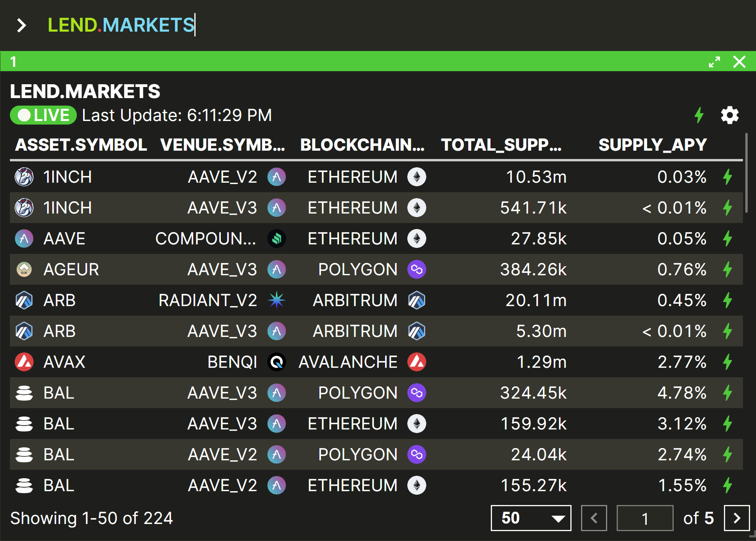Click the page number input field

(x=645, y=518)
